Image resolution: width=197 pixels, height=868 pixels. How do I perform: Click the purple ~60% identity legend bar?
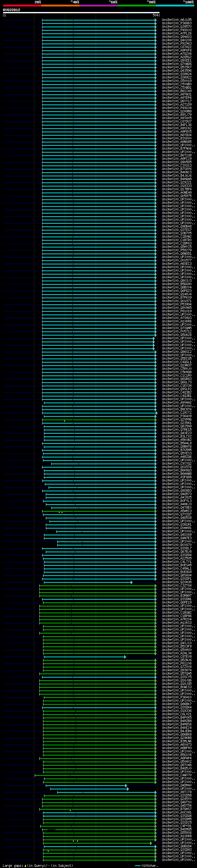pyautogui.click(x=99, y=6)
